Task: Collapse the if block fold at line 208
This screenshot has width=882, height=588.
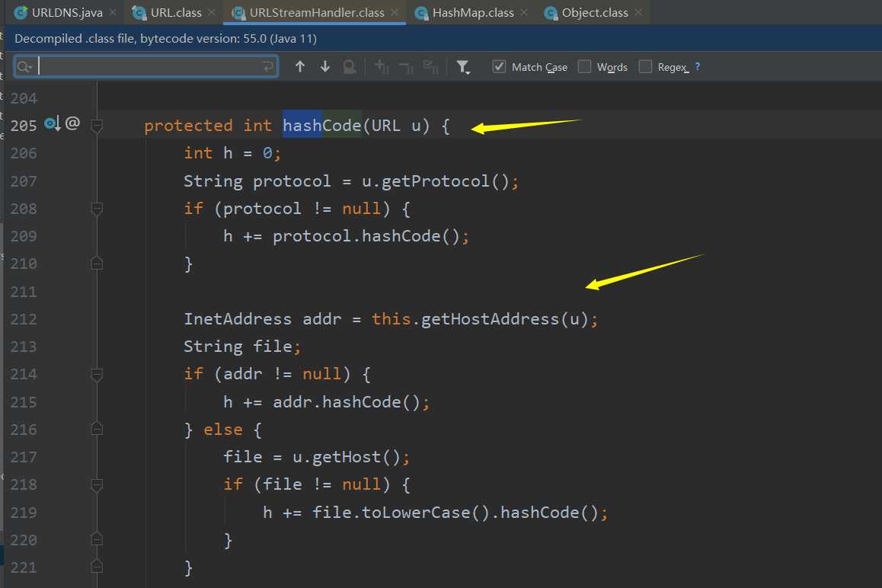Action: 97,209
